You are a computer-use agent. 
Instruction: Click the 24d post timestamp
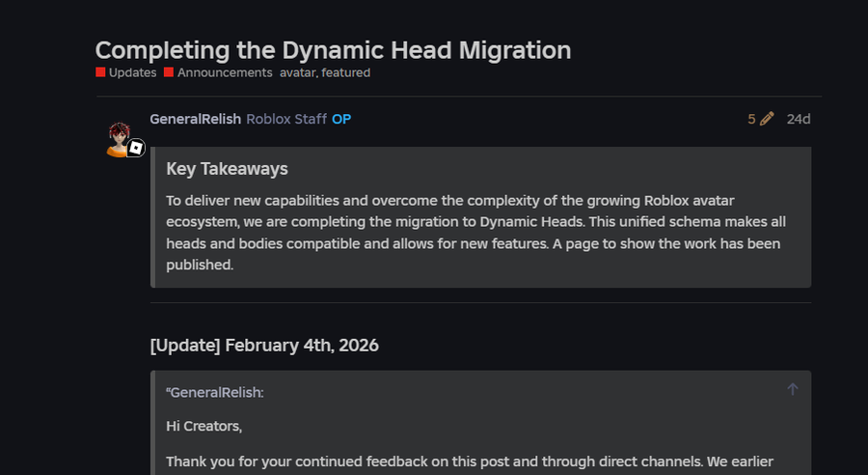point(799,120)
